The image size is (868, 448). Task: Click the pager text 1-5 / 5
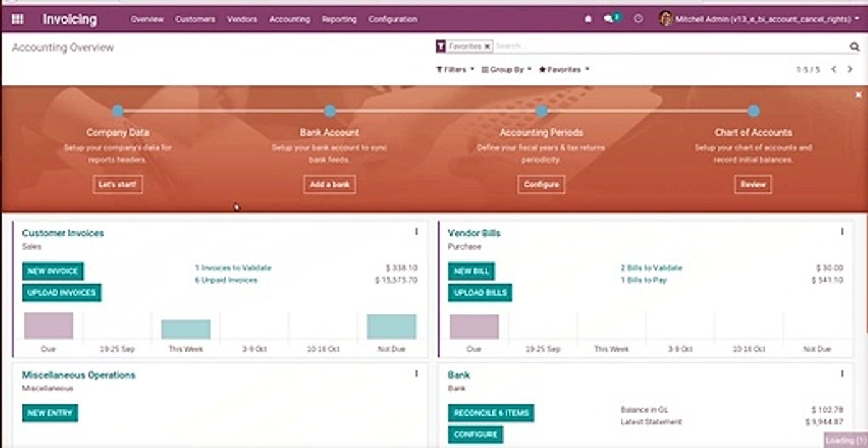[x=808, y=70]
